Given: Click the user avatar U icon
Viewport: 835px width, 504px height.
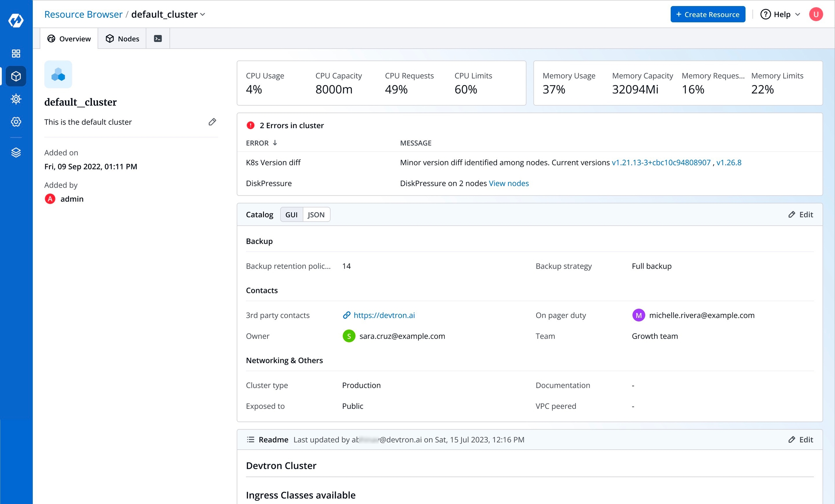Looking at the screenshot, I should (x=816, y=14).
